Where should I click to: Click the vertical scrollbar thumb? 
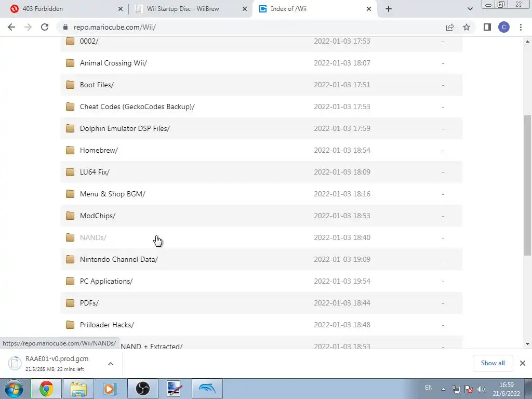[x=527, y=185]
